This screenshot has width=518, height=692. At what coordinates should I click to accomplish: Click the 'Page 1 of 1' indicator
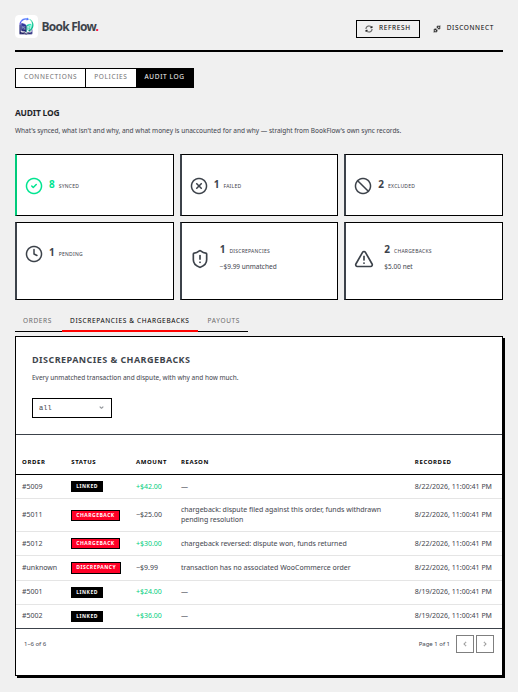click(434, 644)
